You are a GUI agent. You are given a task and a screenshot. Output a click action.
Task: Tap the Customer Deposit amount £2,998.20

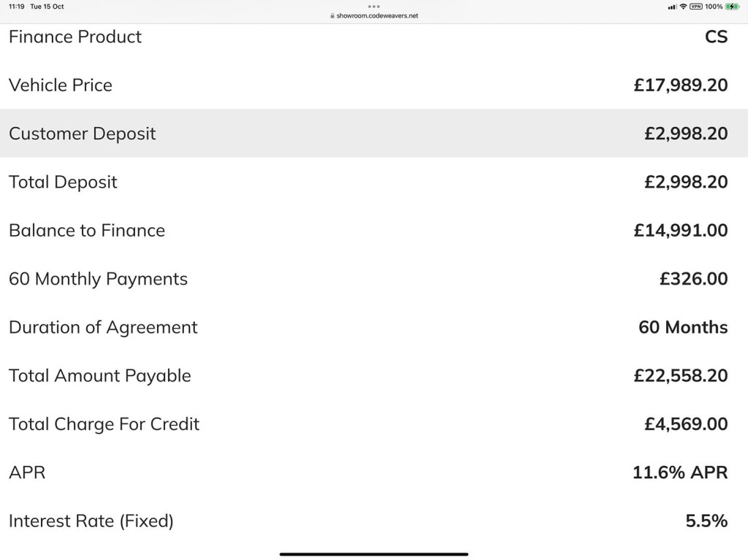[x=686, y=134]
